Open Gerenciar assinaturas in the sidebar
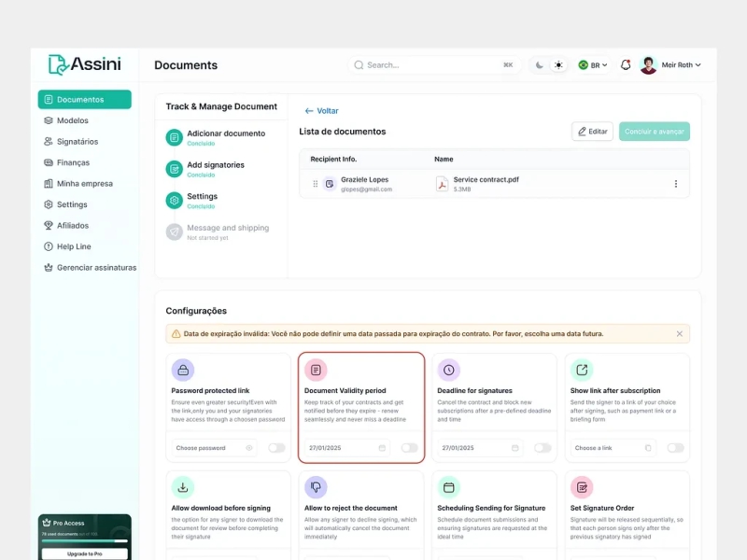Image resolution: width=747 pixels, height=560 pixels. (90, 267)
